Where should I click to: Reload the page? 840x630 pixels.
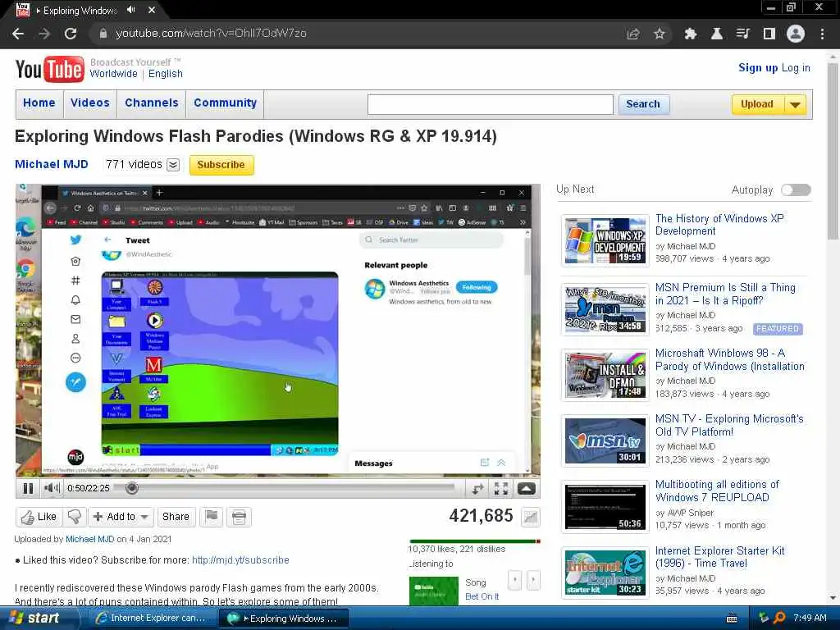(x=71, y=34)
